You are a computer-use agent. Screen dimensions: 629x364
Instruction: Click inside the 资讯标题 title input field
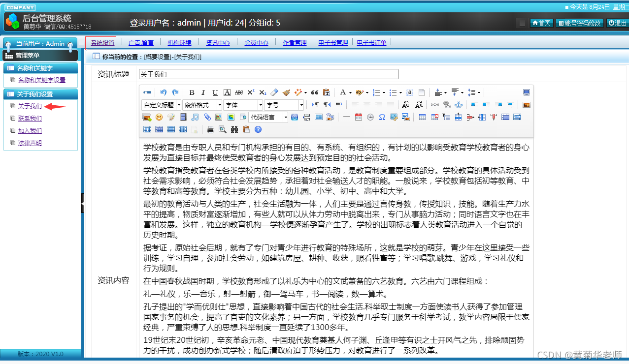[266, 74]
